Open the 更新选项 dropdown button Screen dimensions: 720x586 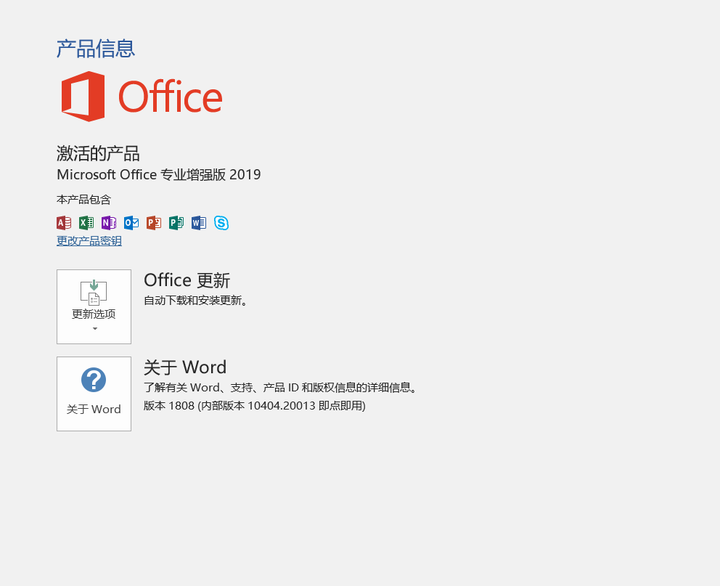coord(94,307)
